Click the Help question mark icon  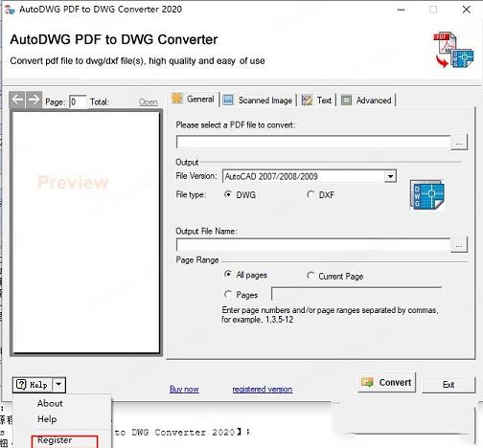pyautogui.click(x=21, y=384)
